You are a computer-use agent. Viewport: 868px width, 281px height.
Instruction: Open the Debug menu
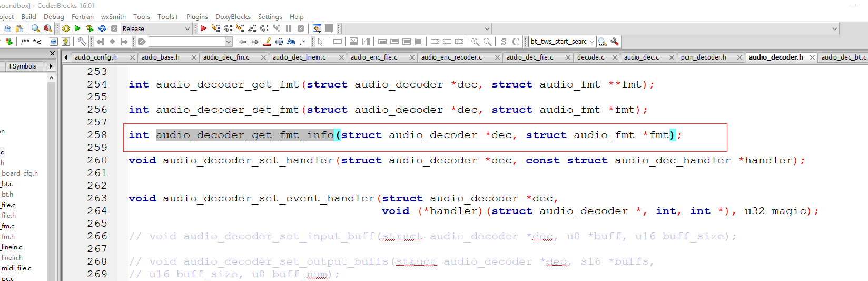pos(54,17)
